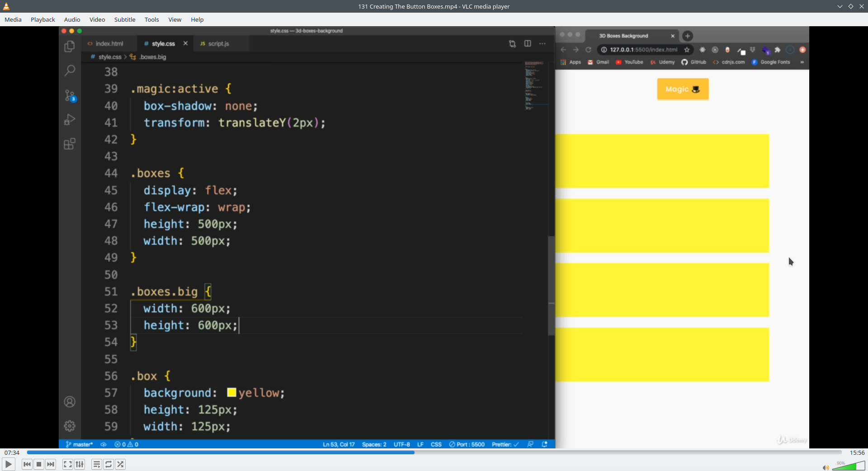Click the master branch in status bar
The height and width of the screenshot is (471, 868).
(80, 444)
